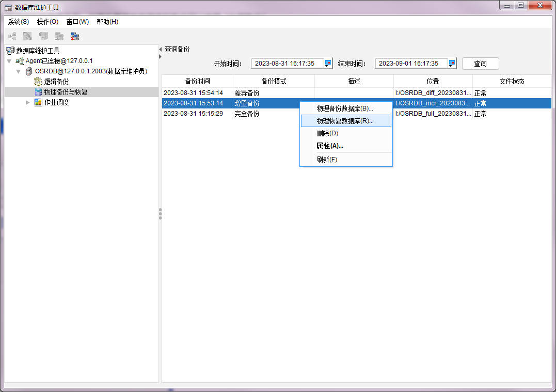Select 删除(D) in the context menu
Image resolution: width=556 pixels, height=392 pixels.
327,133
